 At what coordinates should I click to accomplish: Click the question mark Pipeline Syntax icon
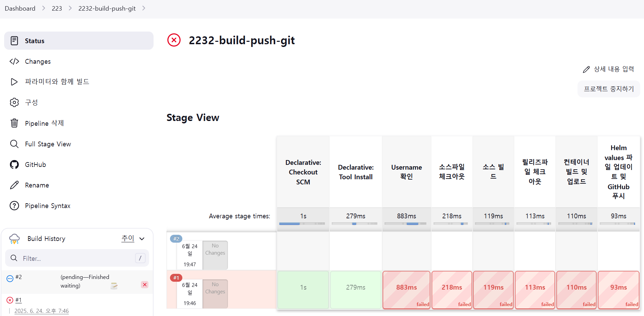pyautogui.click(x=14, y=206)
